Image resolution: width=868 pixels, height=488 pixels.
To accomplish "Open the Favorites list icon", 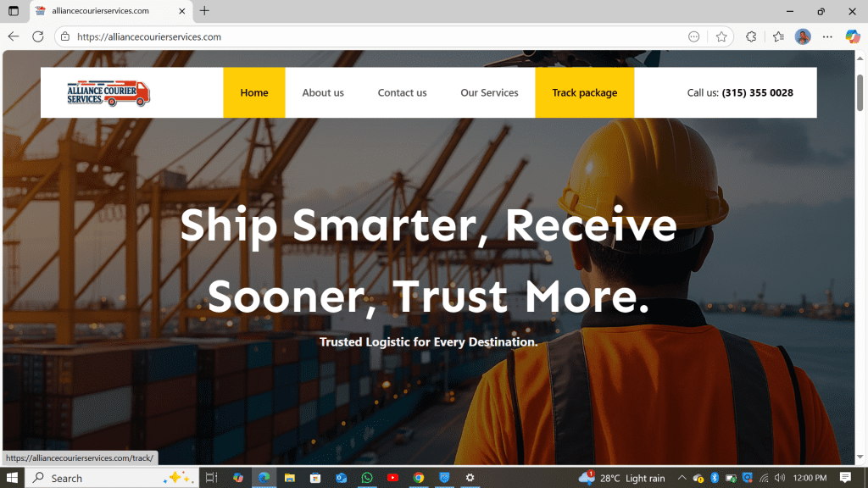I will pos(778,36).
